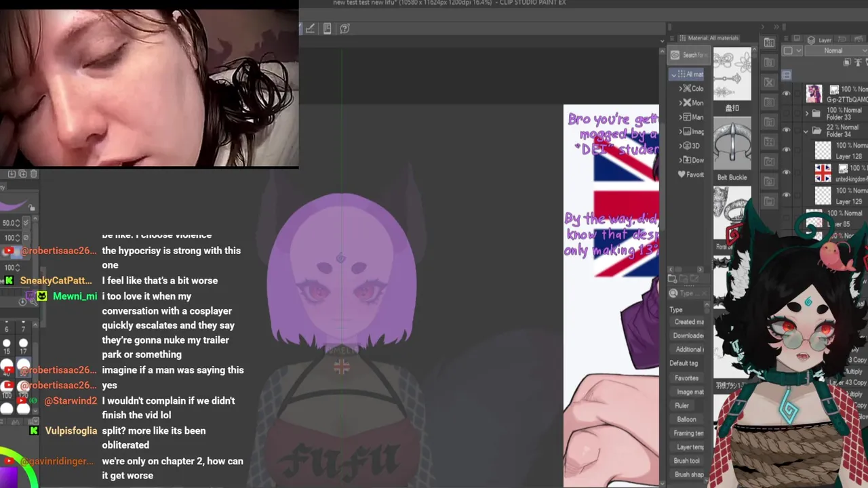Click the new material folder icon above tag search
The image size is (868, 488).
coord(673,279)
